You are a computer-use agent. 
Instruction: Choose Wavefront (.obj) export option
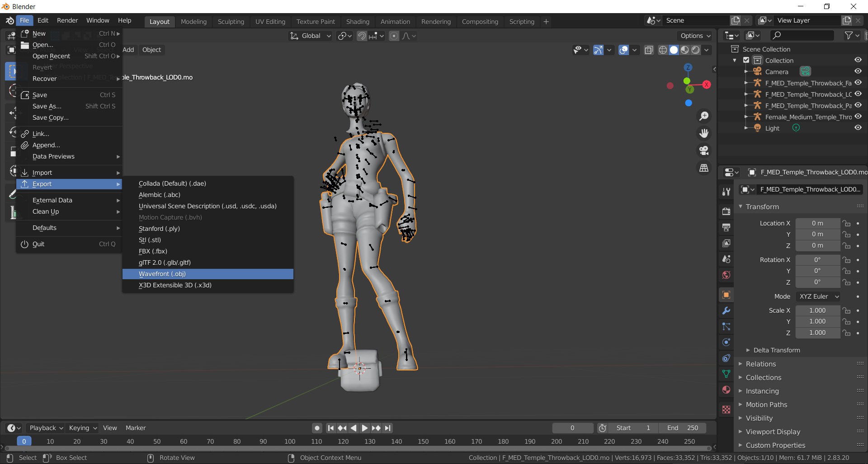[208, 274]
